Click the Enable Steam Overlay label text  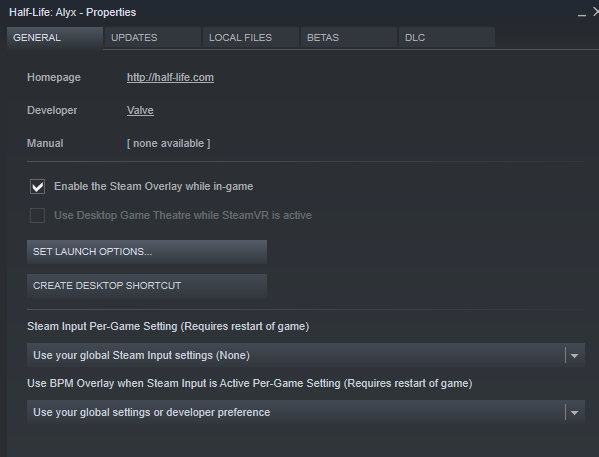pos(154,186)
